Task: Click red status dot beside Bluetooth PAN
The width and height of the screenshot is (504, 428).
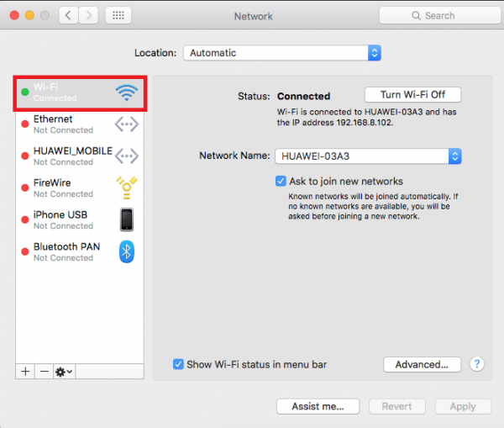Action: click(x=24, y=251)
